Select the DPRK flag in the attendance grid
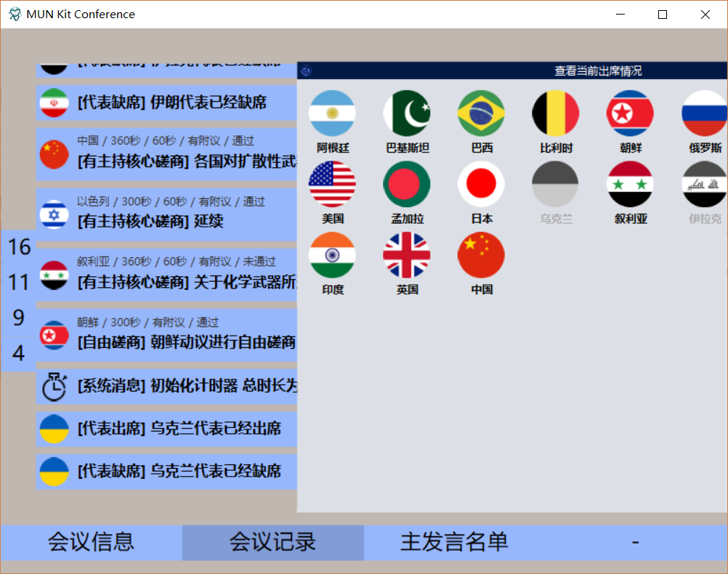 pos(629,110)
